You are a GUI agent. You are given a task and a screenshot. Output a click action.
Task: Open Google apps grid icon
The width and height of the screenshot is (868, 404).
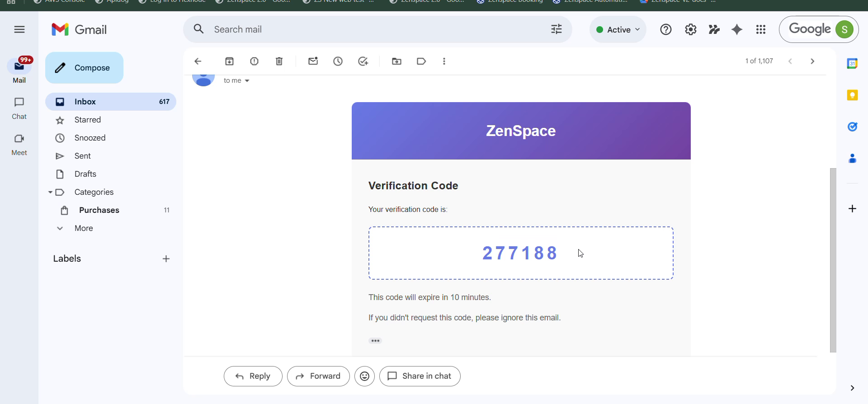click(761, 29)
